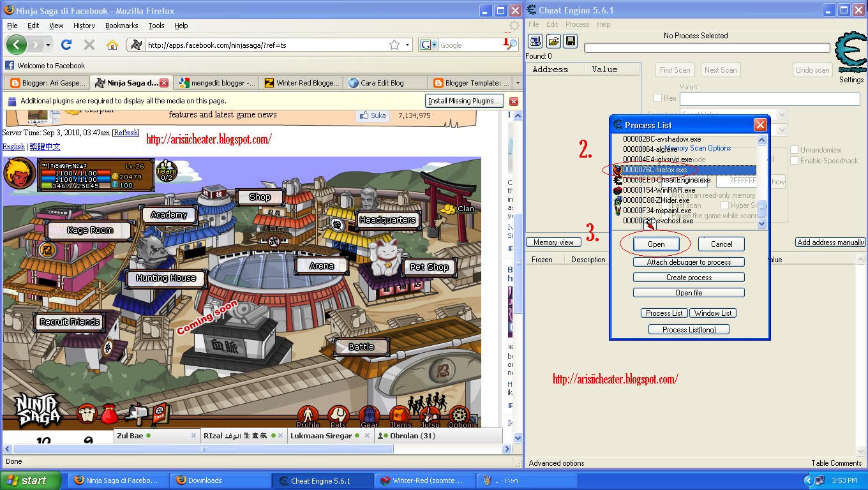Click the Firefox address bar
The image size is (868, 490).
click(268, 45)
